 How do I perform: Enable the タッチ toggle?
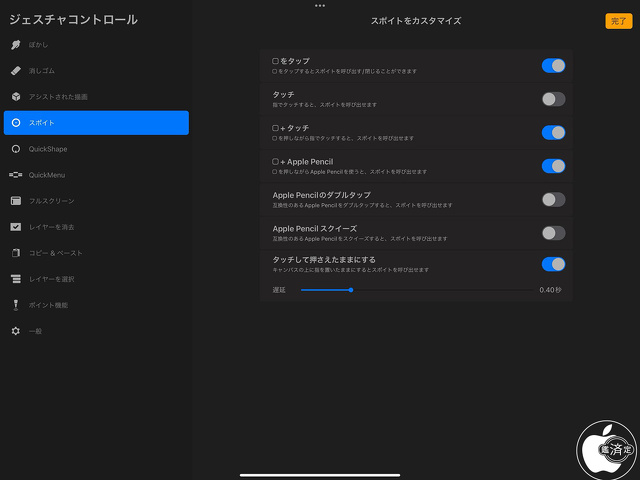pyautogui.click(x=553, y=99)
